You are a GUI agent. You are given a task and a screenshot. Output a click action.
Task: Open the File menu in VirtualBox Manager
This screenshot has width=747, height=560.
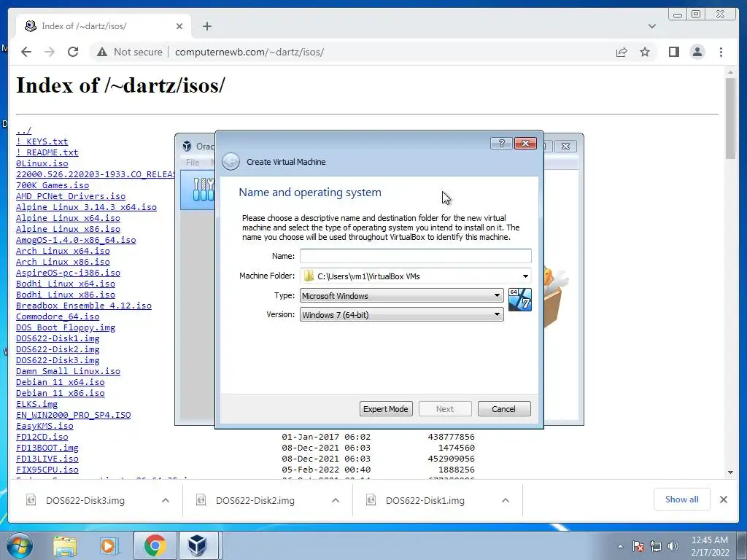coord(193,163)
